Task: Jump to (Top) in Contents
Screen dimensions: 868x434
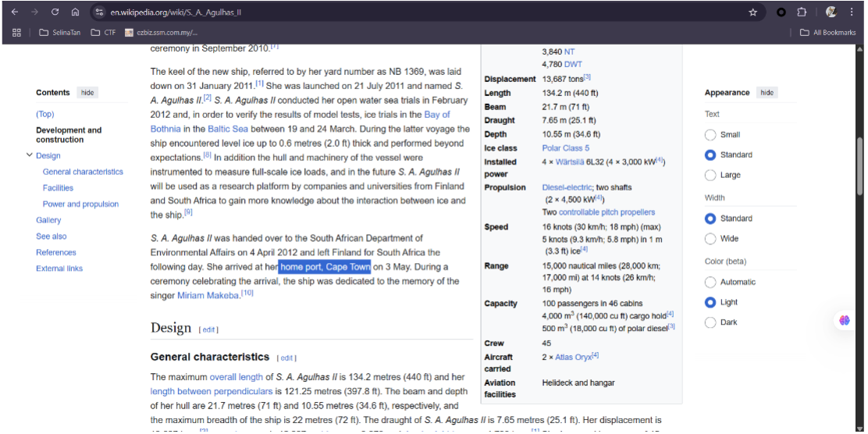Action: (x=44, y=114)
